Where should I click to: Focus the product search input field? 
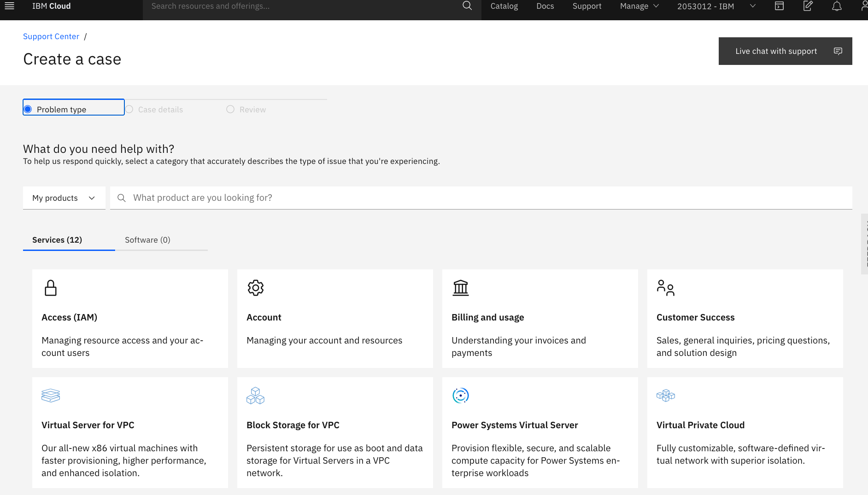481,198
